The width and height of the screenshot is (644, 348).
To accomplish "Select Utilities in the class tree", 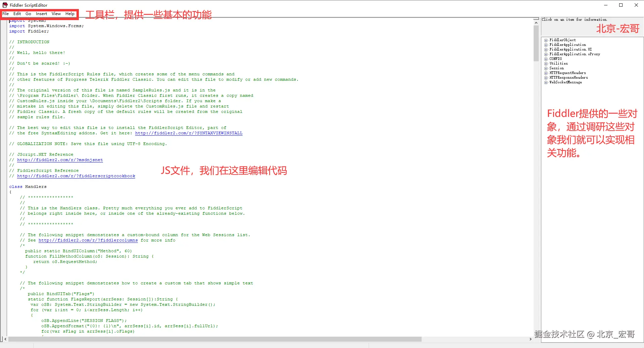I will [x=558, y=64].
